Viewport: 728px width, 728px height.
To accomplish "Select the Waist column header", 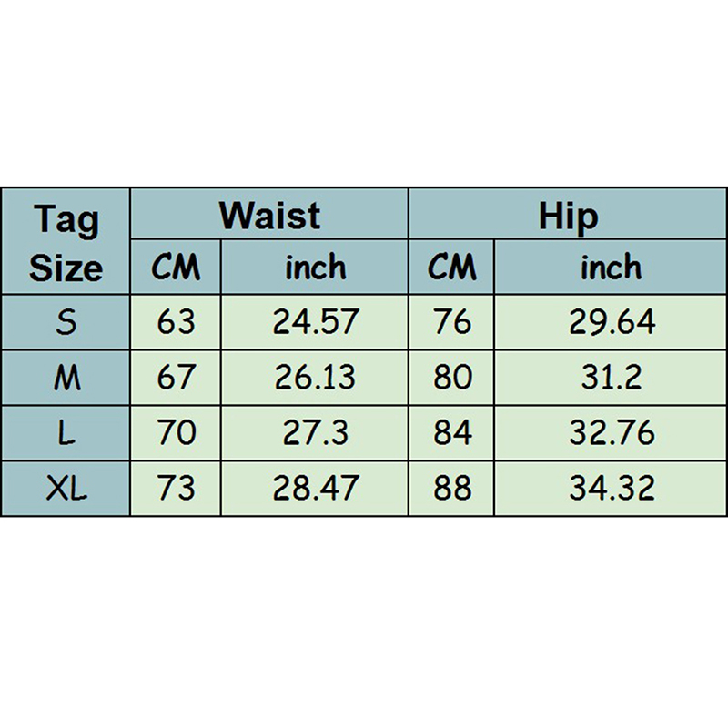I will 269,216.
